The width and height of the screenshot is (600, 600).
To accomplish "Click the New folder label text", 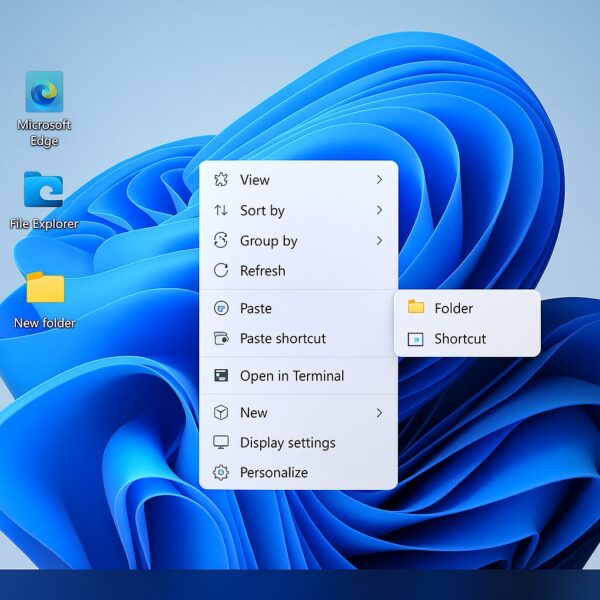I will click(x=45, y=323).
